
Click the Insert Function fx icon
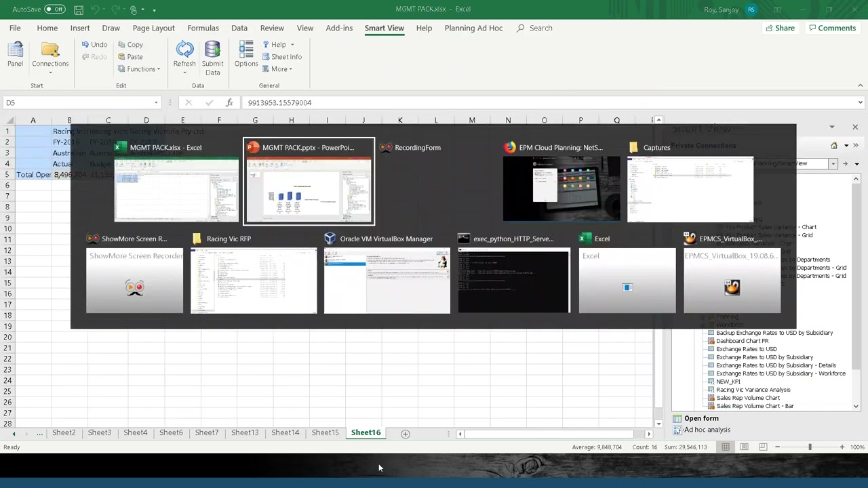coord(229,102)
